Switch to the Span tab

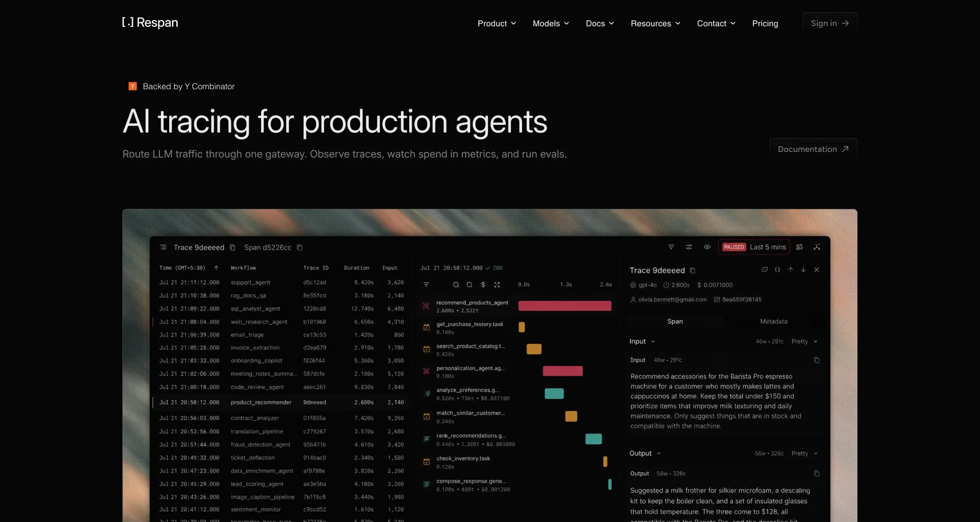[675, 321]
